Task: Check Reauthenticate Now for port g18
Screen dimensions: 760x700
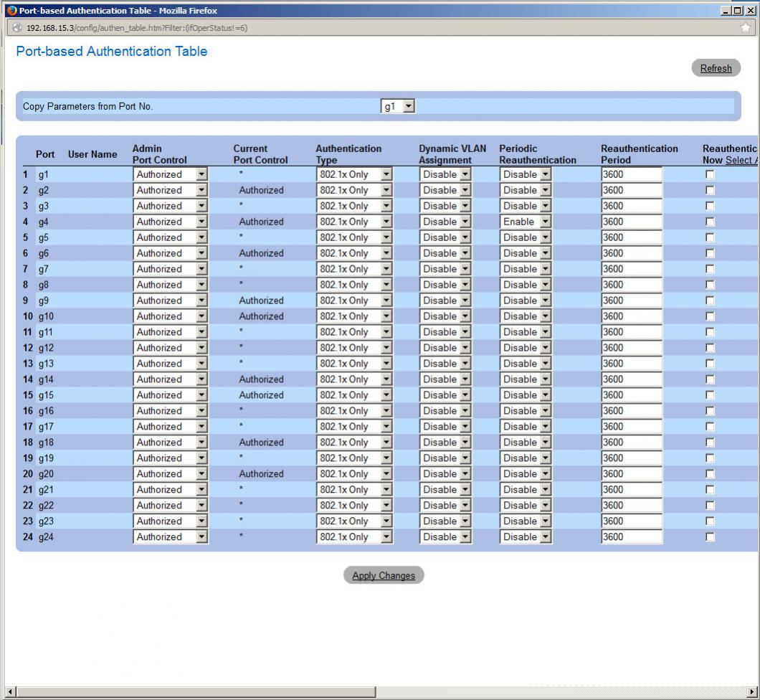Action: pyautogui.click(x=710, y=442)
